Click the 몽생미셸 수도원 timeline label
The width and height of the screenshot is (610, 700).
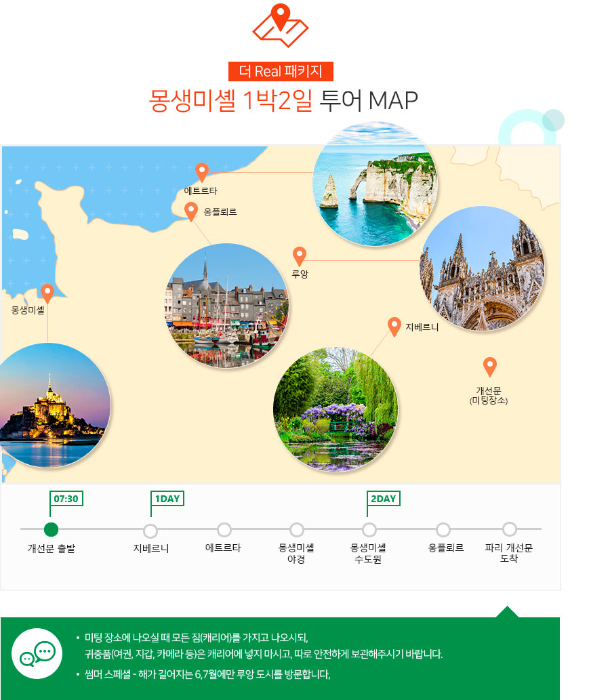coord(368,553)
